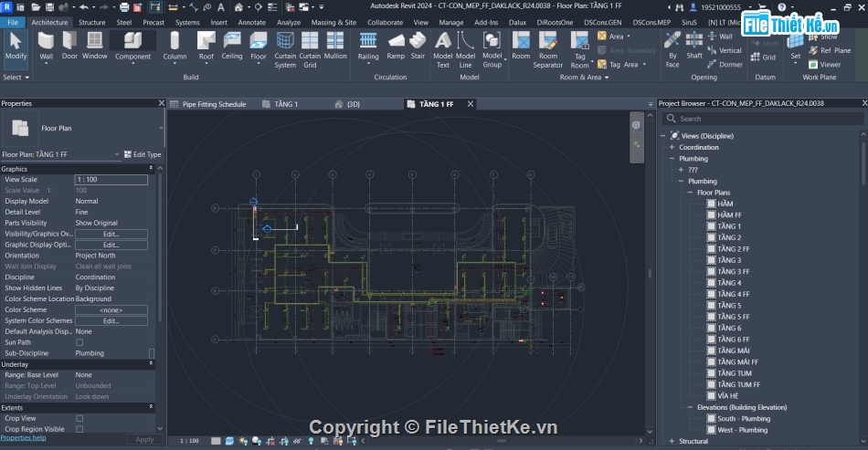Open the Area tool dropdown arrow

point(629,37)
